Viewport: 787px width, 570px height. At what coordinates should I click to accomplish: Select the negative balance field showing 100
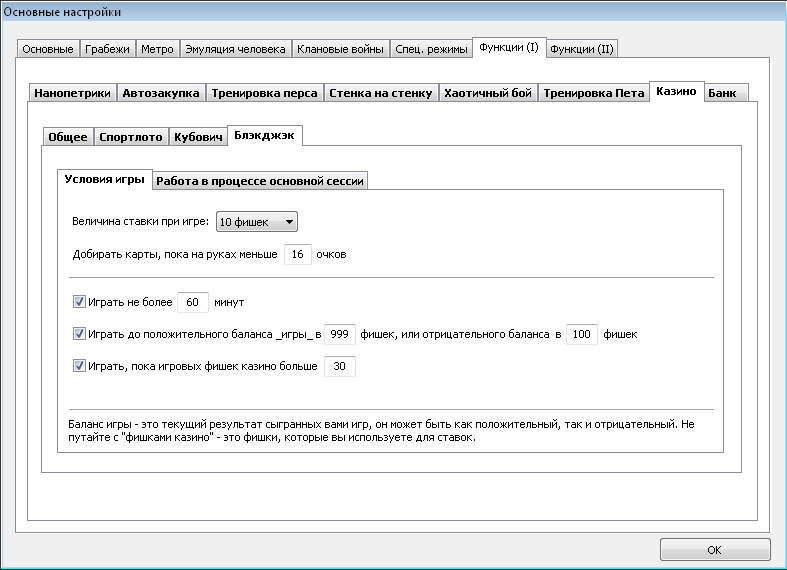(582, 334)
